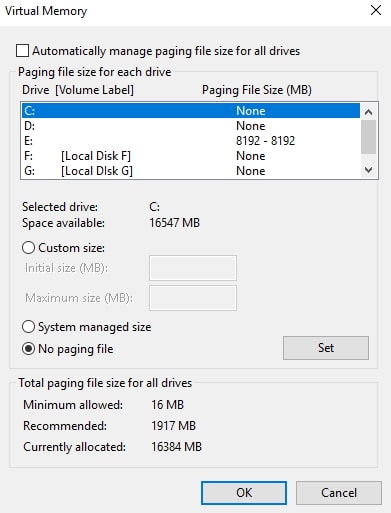Select Local Disk F in the list
Screen dimensions: 391x513
[x=191, y=156]
